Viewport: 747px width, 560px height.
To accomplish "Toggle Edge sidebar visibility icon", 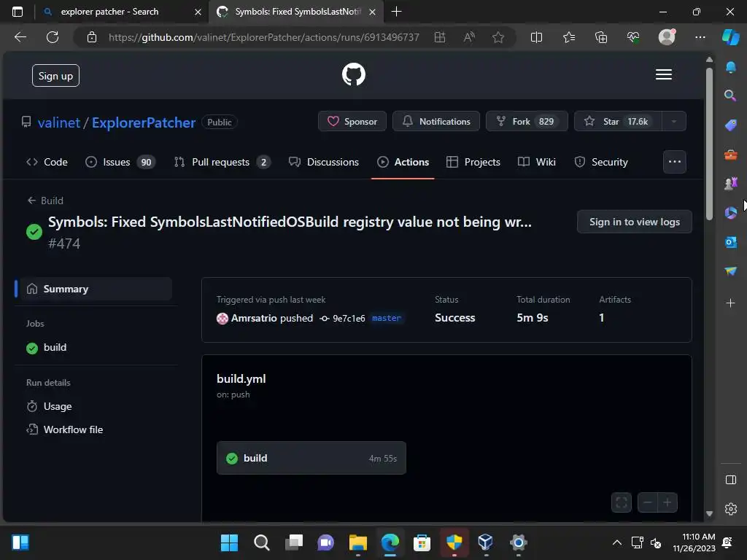I will click(731, 480).
